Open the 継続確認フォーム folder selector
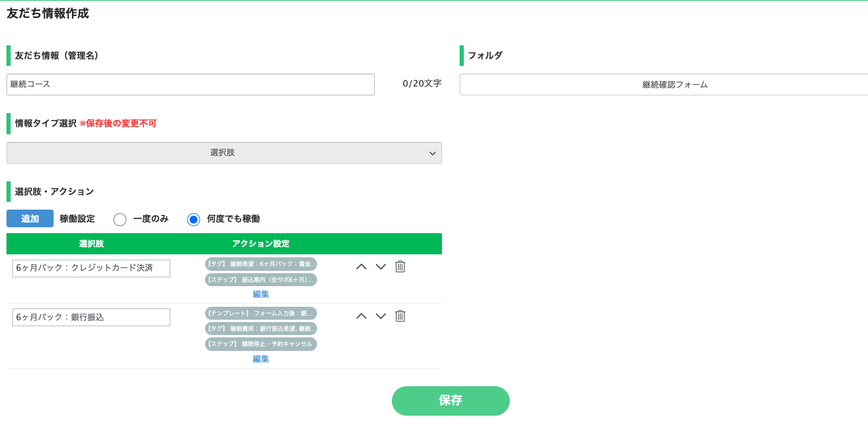Screen dimensions: 868x441 pos(674,84)
